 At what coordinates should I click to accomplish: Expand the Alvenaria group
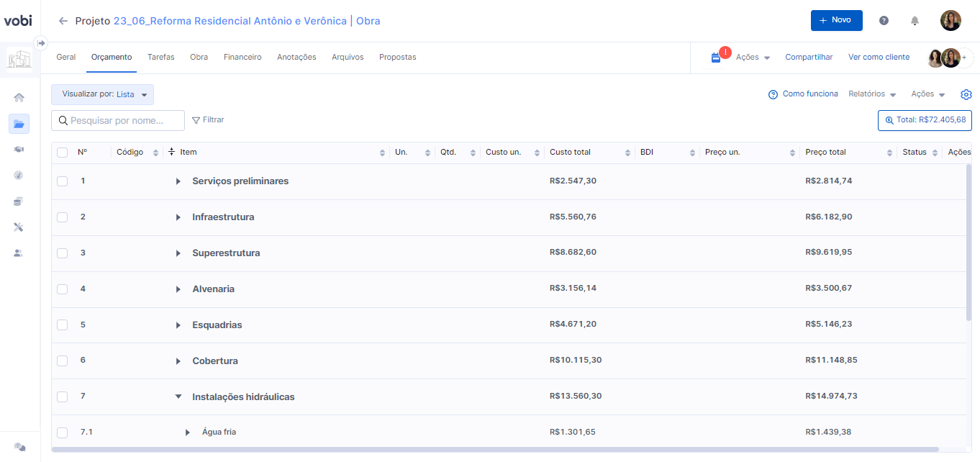[x=178, y=289]
